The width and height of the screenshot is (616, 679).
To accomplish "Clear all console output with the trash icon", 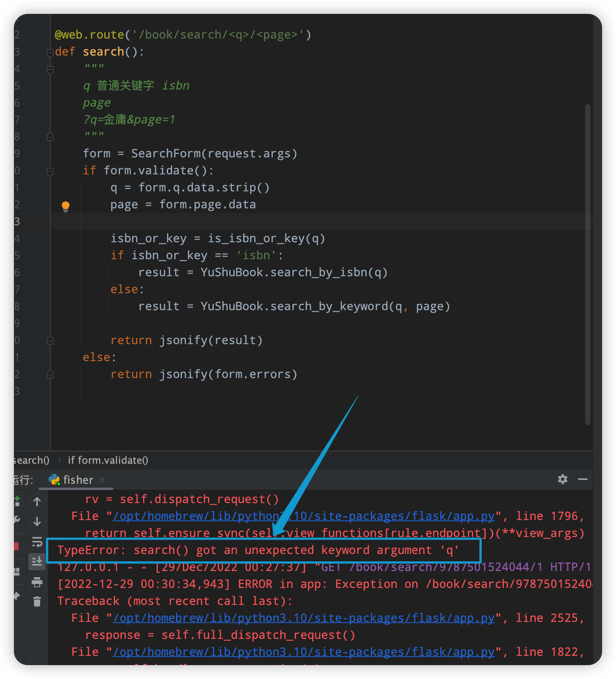I will (x=37, y=601).
